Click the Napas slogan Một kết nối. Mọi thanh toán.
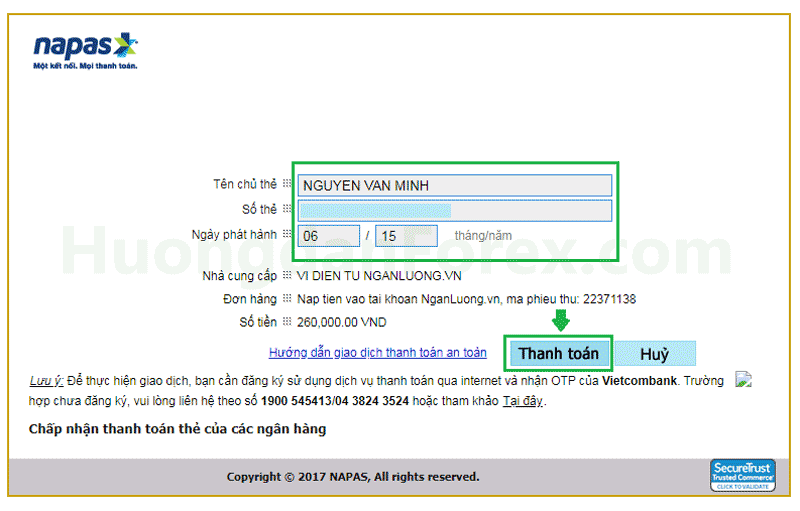Viewport: 800px width, 511px height. pos(85,66)
